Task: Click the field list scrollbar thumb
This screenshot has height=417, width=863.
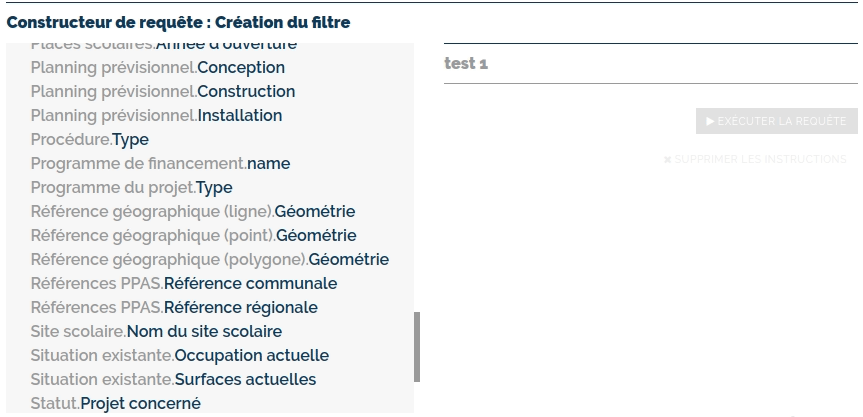Action: [417, 347]
